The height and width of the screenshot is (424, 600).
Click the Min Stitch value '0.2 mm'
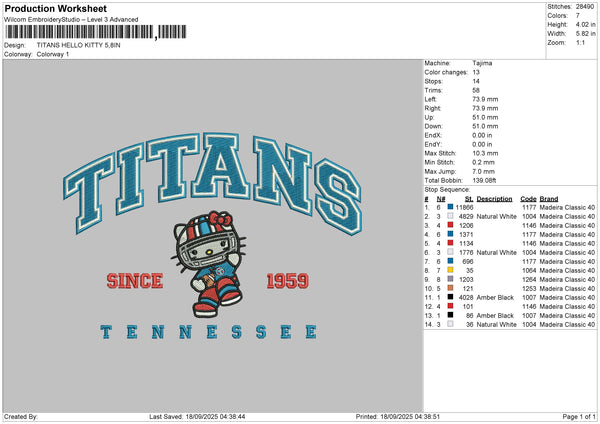click(484, 162)
